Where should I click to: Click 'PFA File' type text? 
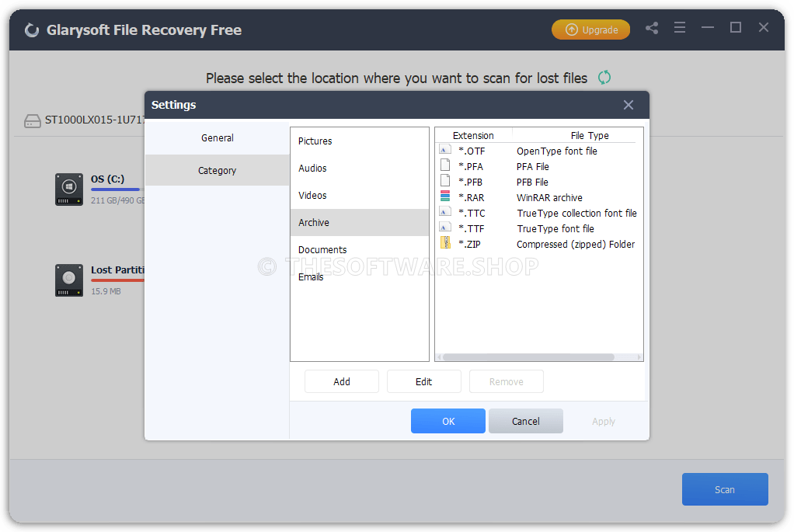click(x=532, y=166)
